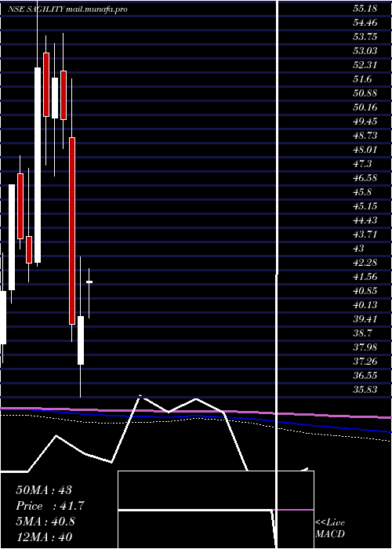Image resolution: width=392 pixels, height=549 pixels.
Task: Click the pink segment in MACD box
Action: coord(292,510)
